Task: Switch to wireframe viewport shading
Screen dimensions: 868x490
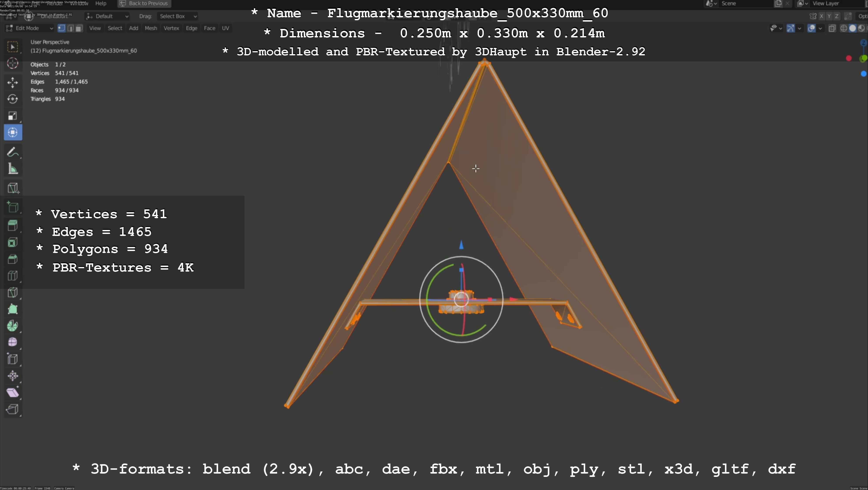Action: click(844, 28)
